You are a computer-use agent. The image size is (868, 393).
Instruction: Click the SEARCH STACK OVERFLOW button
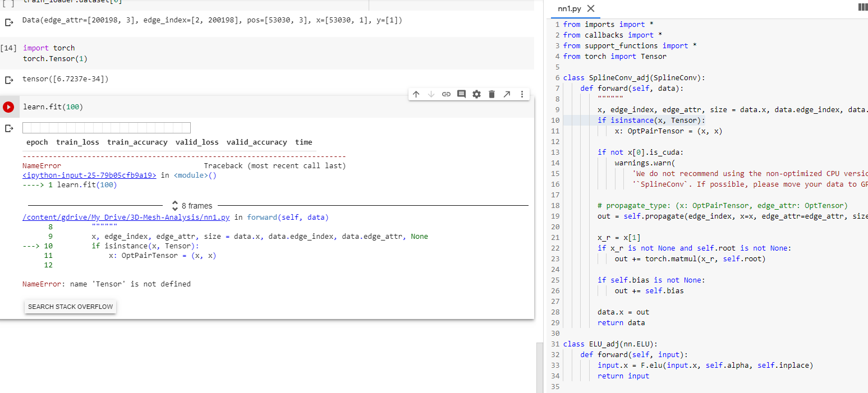71,307
